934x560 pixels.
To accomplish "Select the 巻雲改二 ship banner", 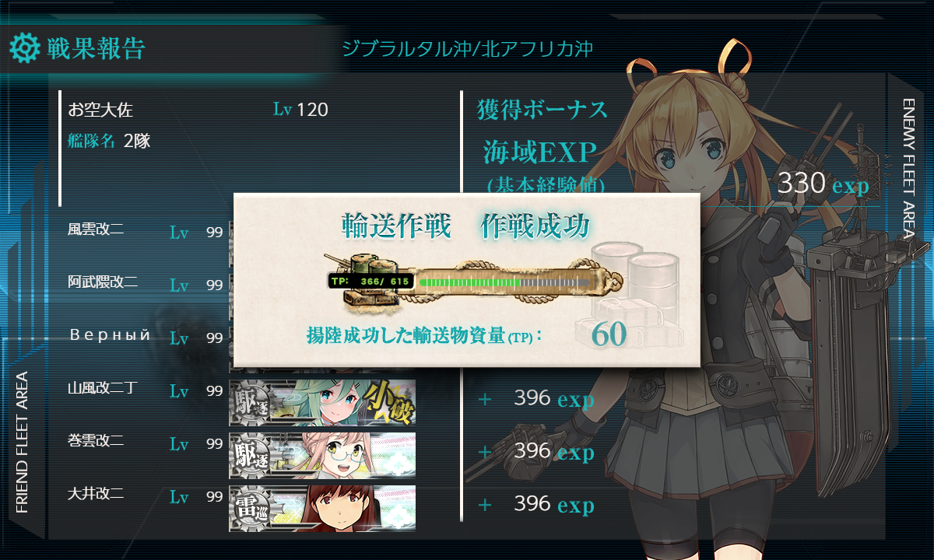I will [x=322, y=456].
